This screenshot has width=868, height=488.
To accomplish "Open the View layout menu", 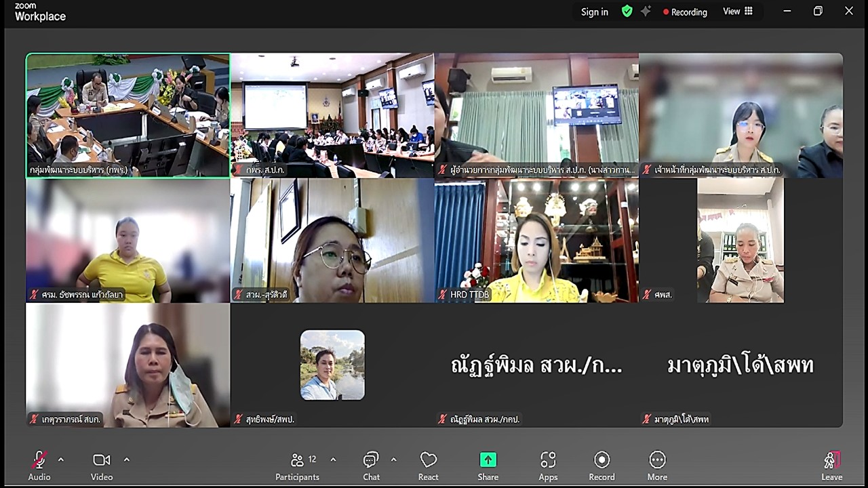I will 738,12.
